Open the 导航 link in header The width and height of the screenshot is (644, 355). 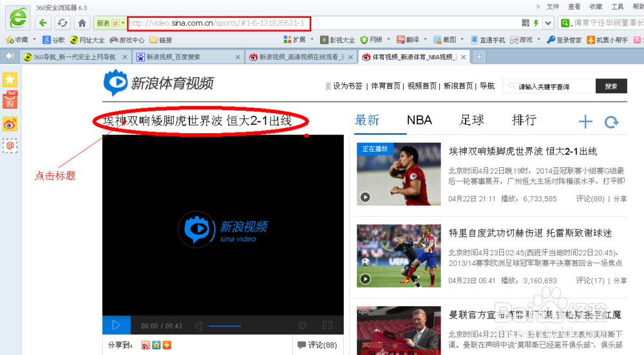[x=487, y=86]
